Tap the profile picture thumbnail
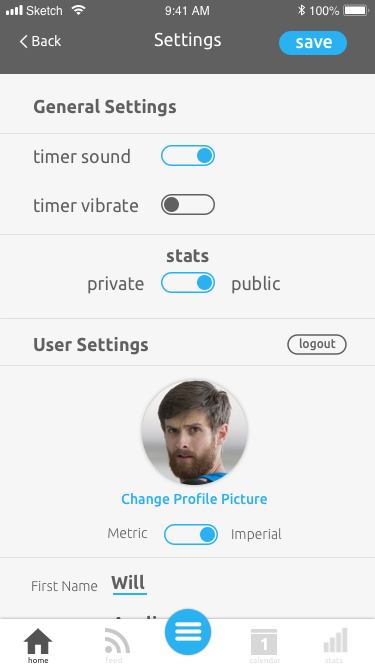Screen dimensions: 375x667 click(195, 432)
